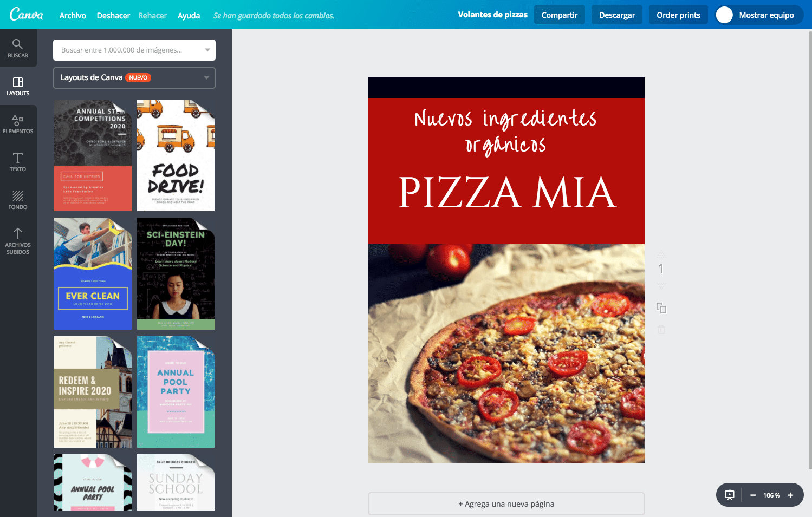Screen dimensions: 812x517
Task: Select the Annual STEM Competitions layout
Action: [x=93, y=155]
